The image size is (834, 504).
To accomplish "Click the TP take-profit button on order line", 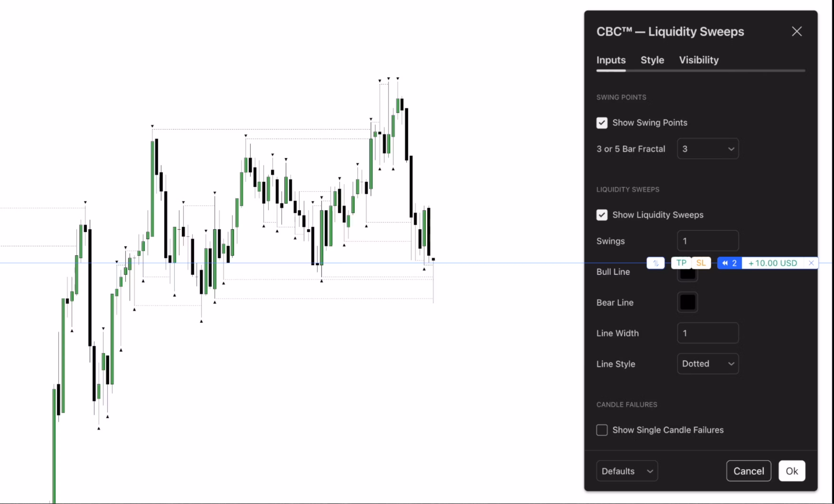I will coord(681,263).
